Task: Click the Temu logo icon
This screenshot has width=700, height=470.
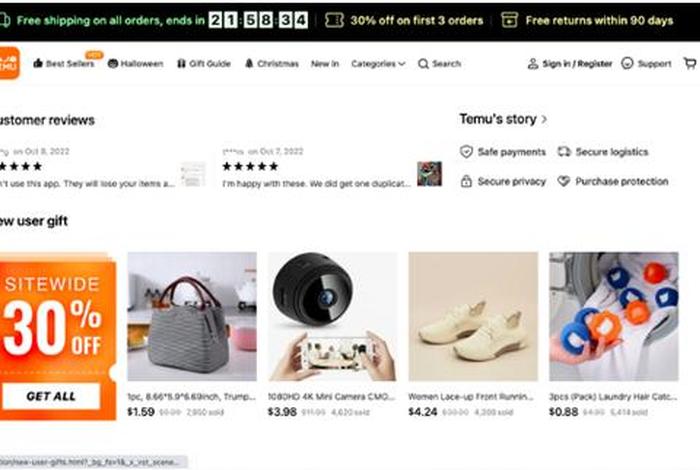Action: tap(9, 63)
